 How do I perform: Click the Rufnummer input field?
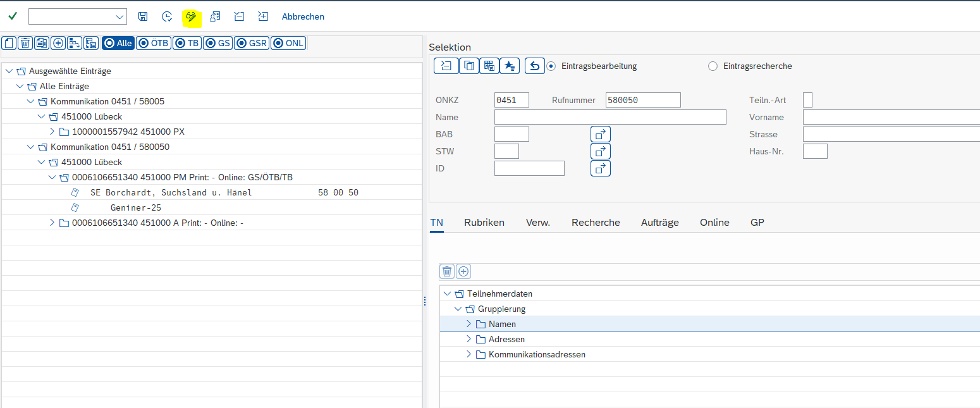pyautogui.click(x=643, y=100)
